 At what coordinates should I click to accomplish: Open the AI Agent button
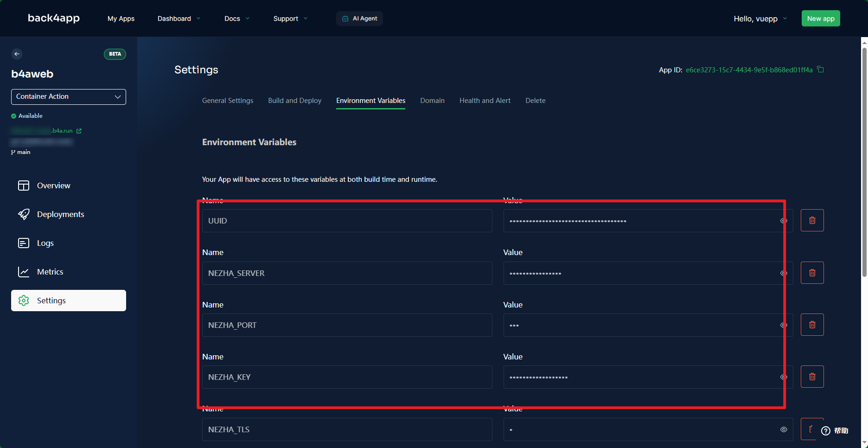tap(360, 19)
